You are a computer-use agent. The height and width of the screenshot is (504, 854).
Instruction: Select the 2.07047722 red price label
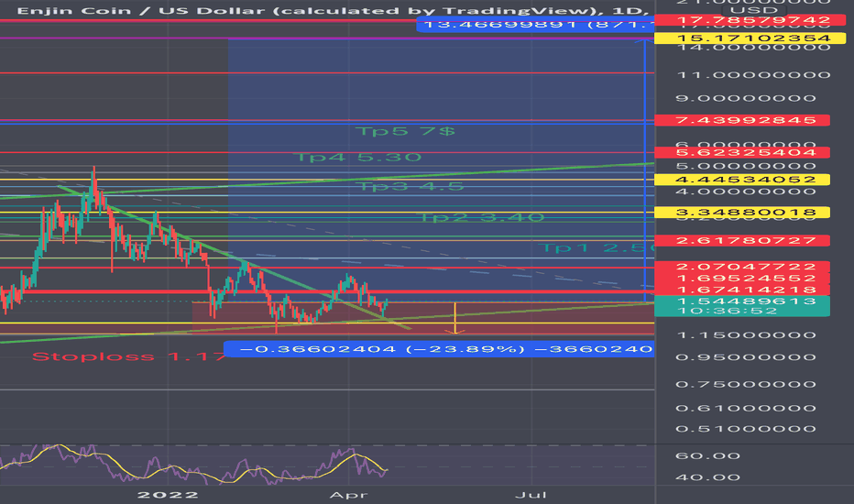click(742, 267)
